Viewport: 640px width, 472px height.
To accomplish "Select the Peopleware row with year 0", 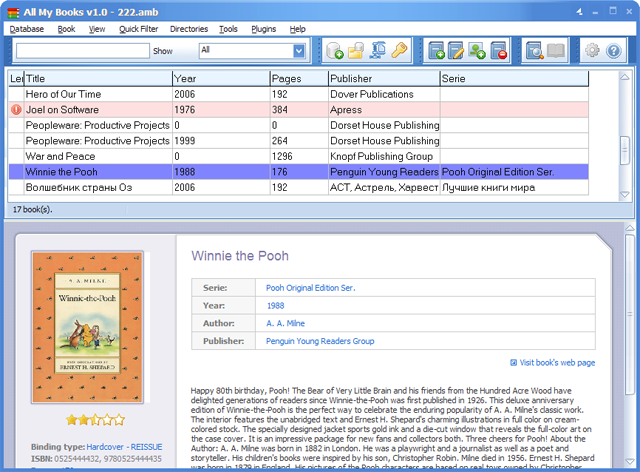I will click(x=298, y=125).
